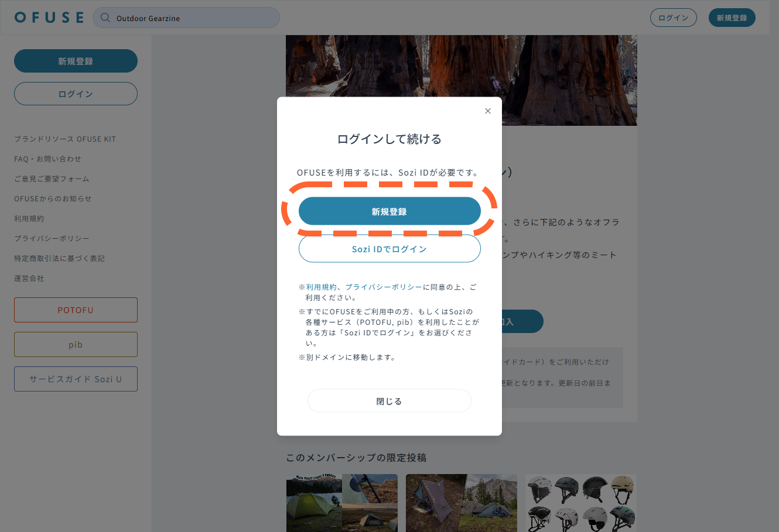Open the プライバシーポリシー link in dialog

[383, 287]
